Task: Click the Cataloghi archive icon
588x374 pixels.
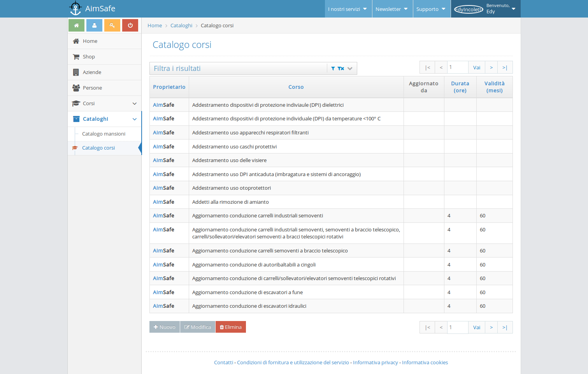Action: pyautogui.click(x=76, y=119)
